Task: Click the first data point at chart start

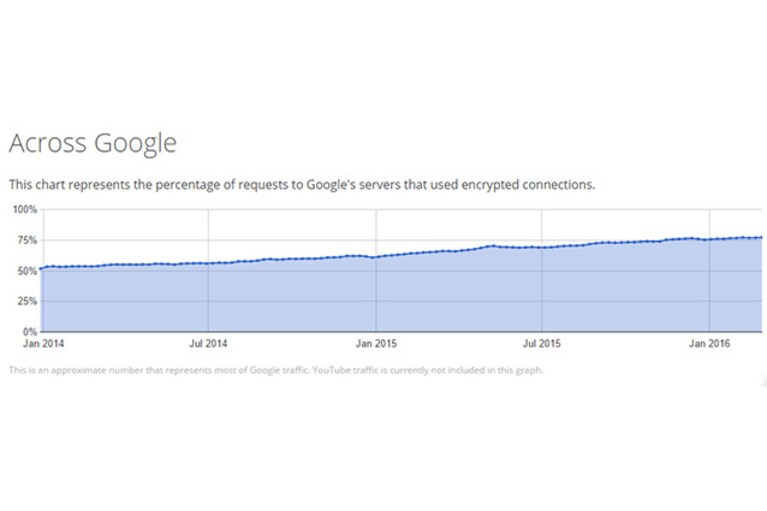Action: [42, 268]
